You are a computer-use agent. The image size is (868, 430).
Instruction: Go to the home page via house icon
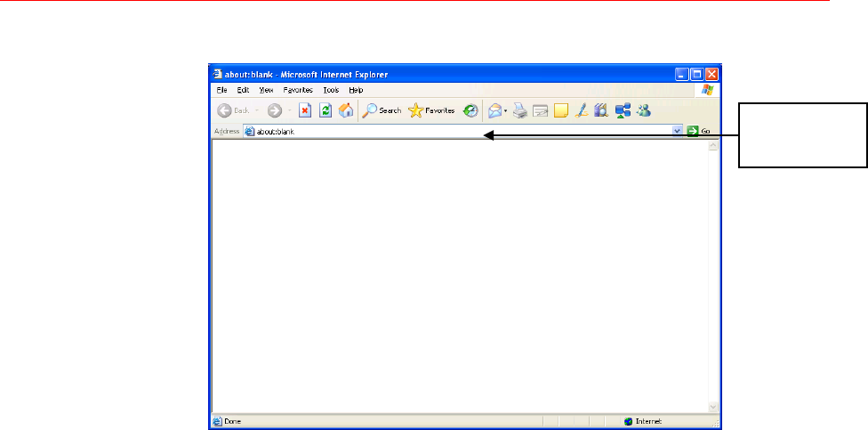346,110
